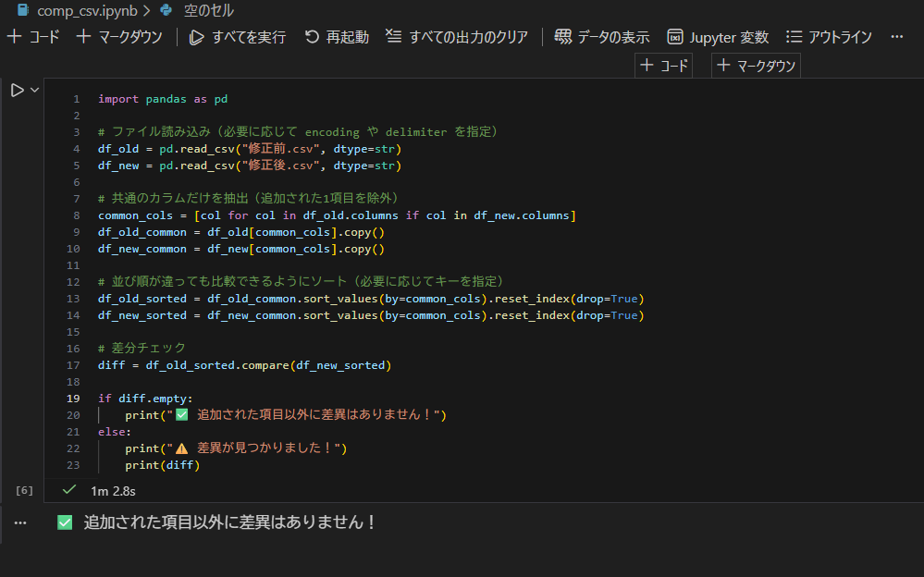The width and height of the screenshot is (924, 577).
Task: Add a code cell via main toolbar コード
Action: 33,37
